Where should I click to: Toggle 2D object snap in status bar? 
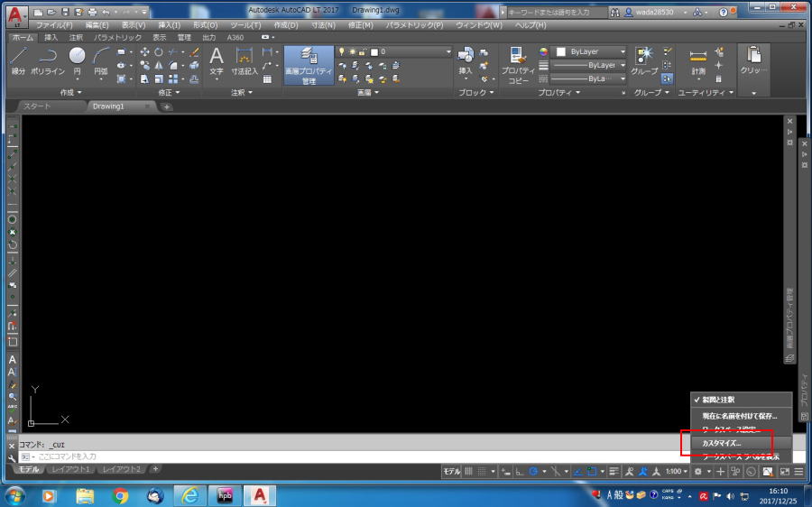(591, 471)
